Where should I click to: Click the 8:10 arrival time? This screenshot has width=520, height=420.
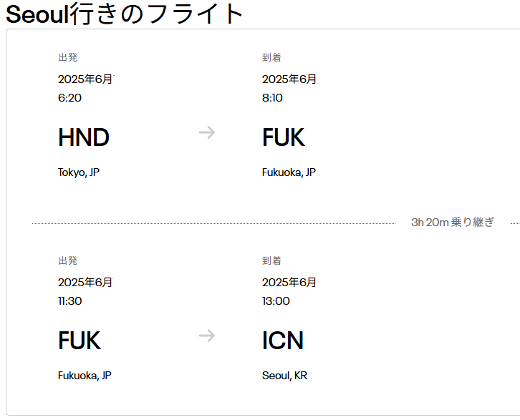[x=272, y=98]
